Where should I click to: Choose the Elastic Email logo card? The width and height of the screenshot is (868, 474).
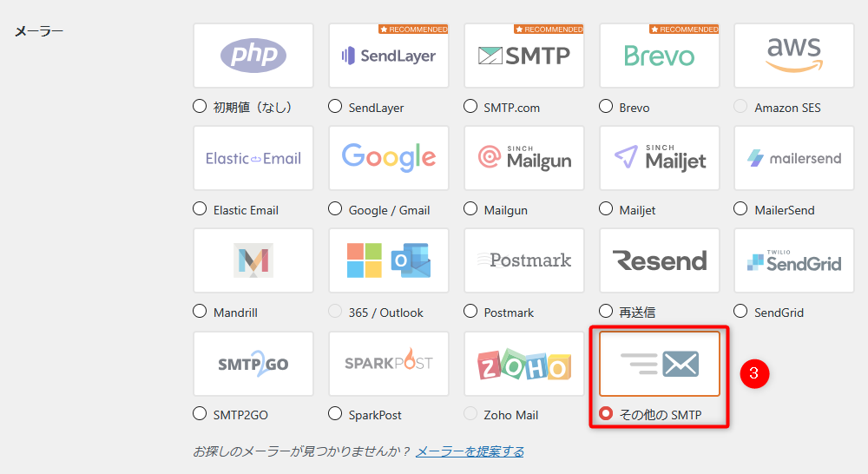click(253, 158)
